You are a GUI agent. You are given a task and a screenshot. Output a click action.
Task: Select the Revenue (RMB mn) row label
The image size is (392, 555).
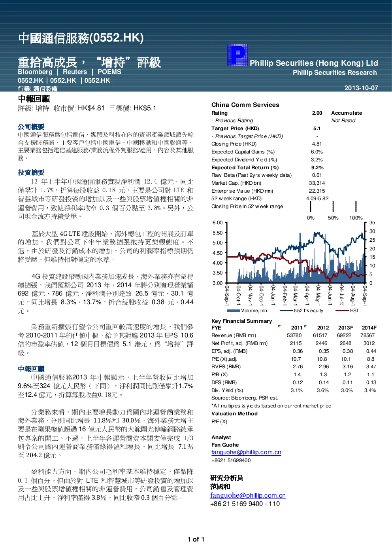pyautogui.click(x=234, y=335)
